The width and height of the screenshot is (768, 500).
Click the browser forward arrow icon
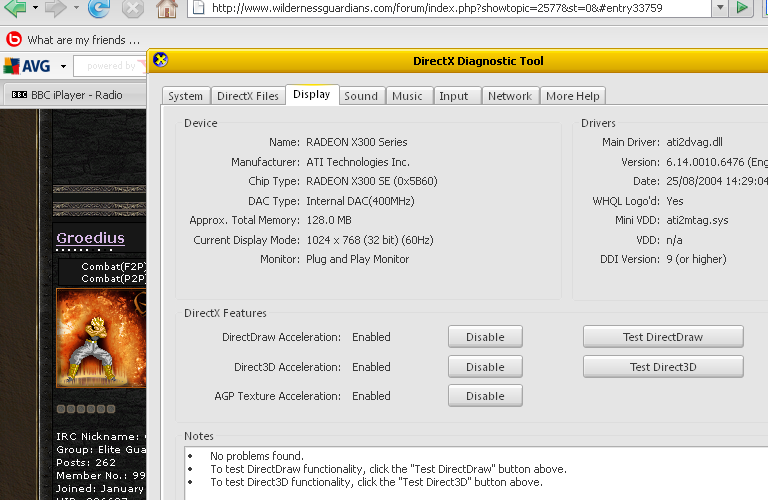pos(55,8)
